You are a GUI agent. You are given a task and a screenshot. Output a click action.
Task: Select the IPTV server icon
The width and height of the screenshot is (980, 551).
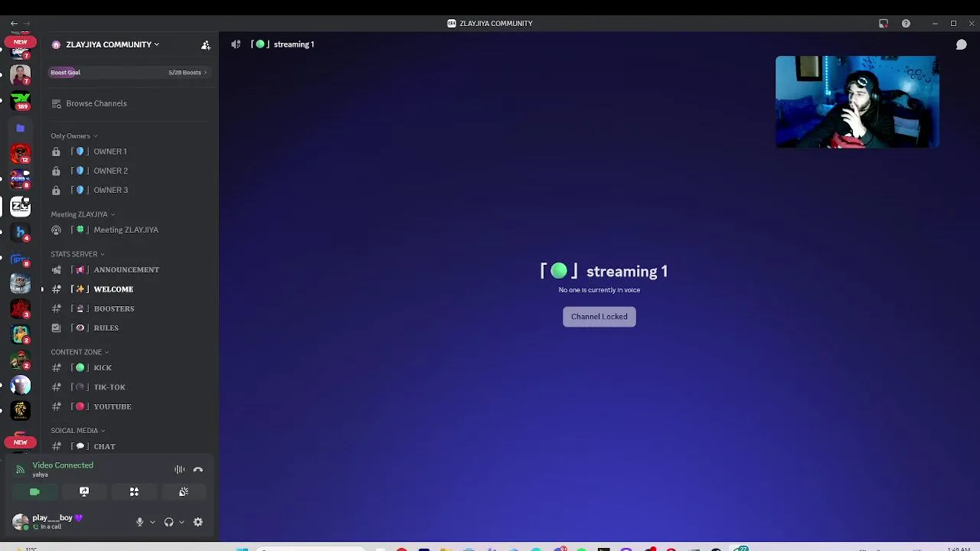coord(21,259)
